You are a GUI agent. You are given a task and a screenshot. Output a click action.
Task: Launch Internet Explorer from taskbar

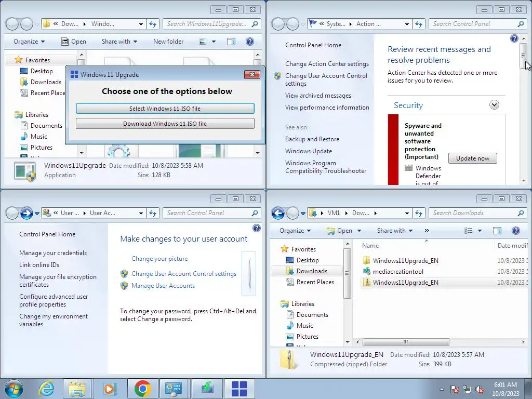(46, 389)
